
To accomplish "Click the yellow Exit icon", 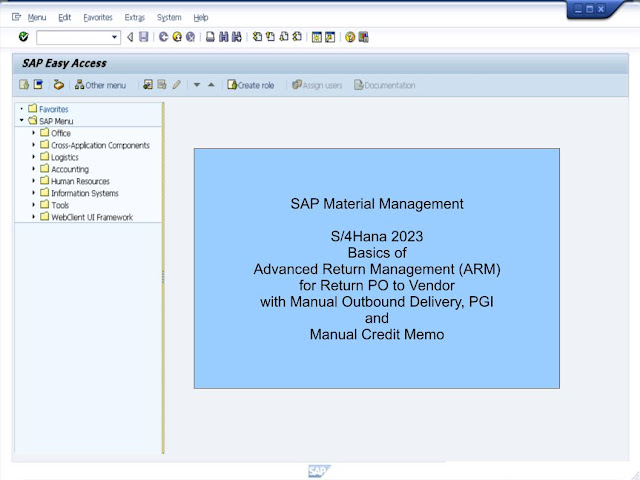I will tap(177, 37).
